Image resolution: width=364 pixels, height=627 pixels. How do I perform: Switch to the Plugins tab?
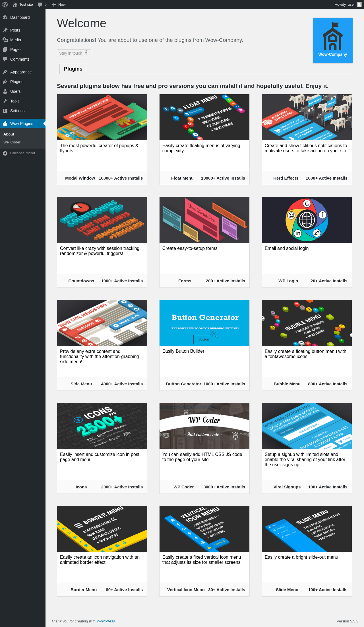tap(73, 69)
